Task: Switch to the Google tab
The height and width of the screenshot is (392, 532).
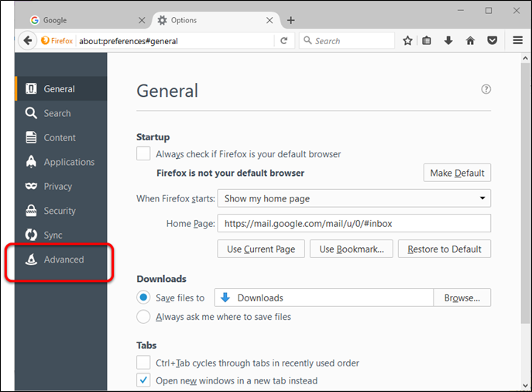Action: [x=85, y=20]
